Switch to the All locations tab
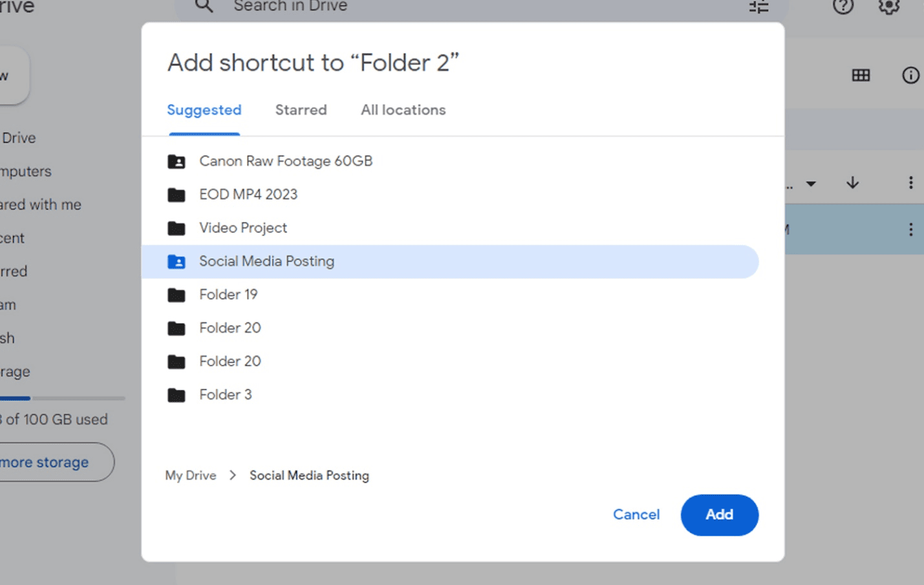Viewport: 924px width, 585px height. (x=403, y=110)
